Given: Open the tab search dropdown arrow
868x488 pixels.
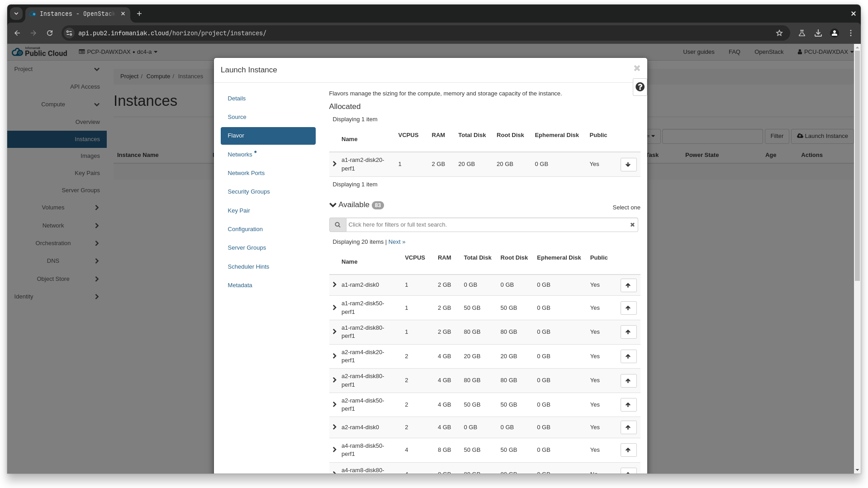Looking at the screenshot, I should (x=16, y=14).
